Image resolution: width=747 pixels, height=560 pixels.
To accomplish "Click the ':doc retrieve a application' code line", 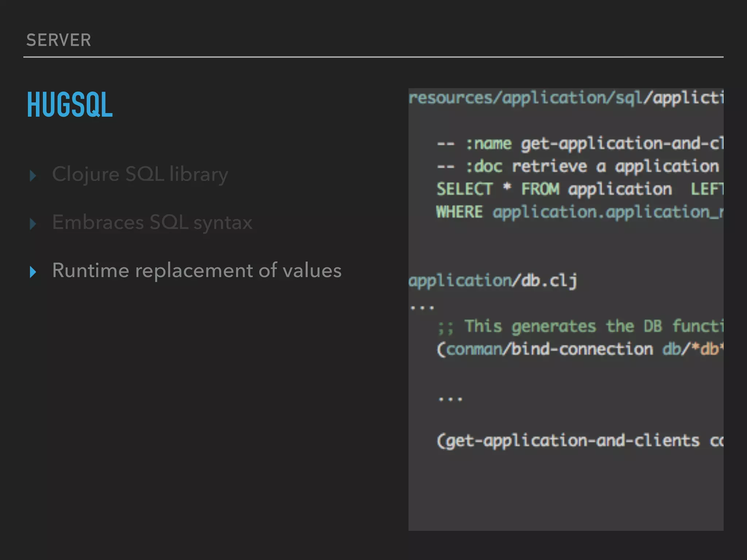I will [x=578, y=167].
